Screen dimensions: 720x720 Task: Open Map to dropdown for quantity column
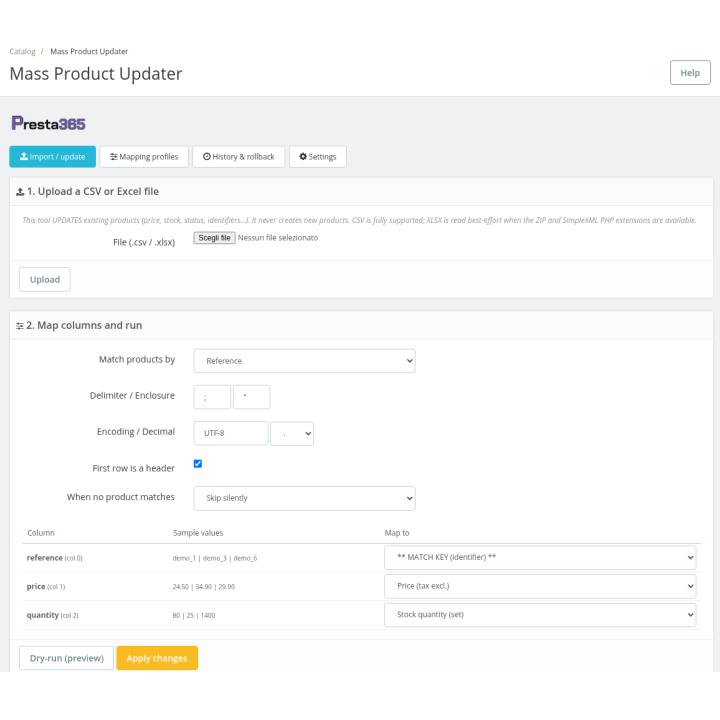540,615
